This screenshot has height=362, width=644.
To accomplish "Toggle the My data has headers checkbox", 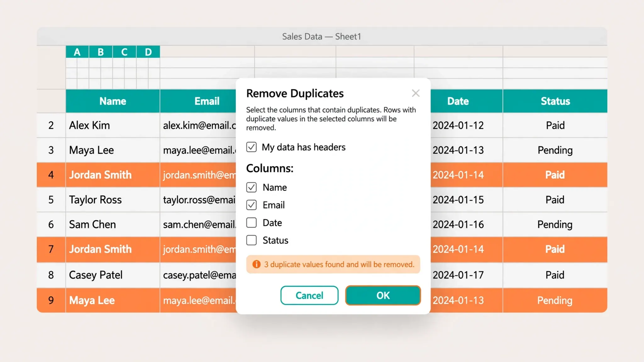I will click(x=251, y=147).
